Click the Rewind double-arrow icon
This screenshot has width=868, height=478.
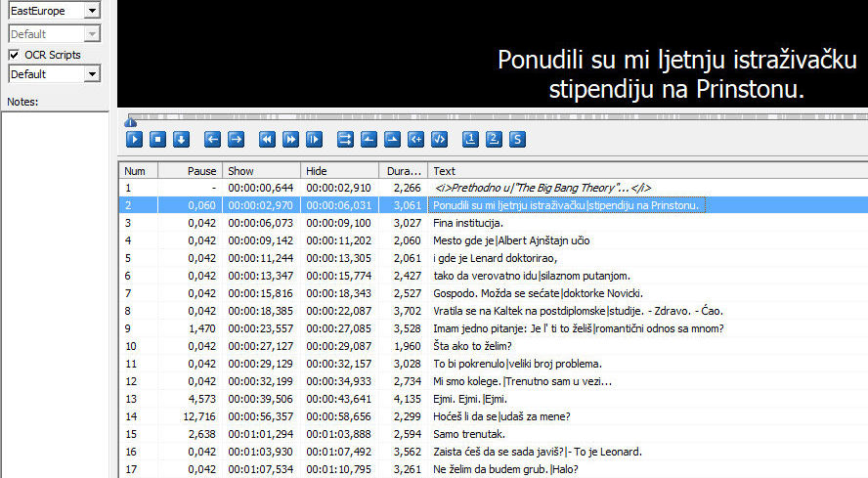267,139
